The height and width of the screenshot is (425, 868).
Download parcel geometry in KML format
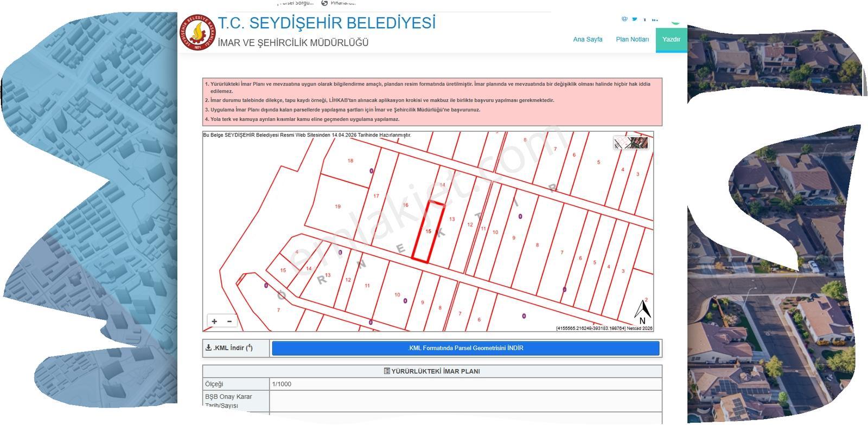tap(465, 348)
